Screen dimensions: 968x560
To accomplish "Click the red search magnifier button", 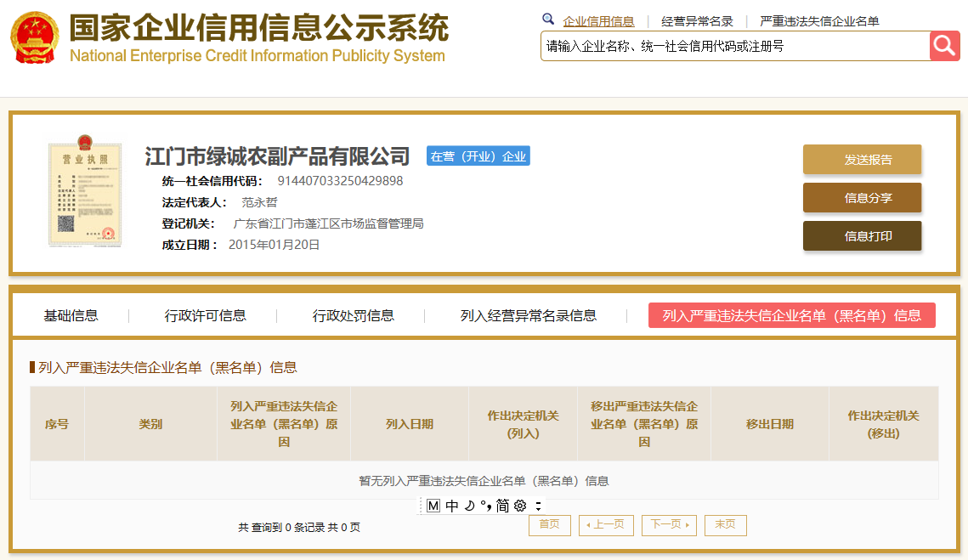I will (944, 46).
